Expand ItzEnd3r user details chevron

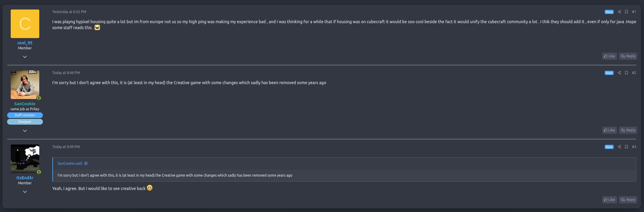25,192
